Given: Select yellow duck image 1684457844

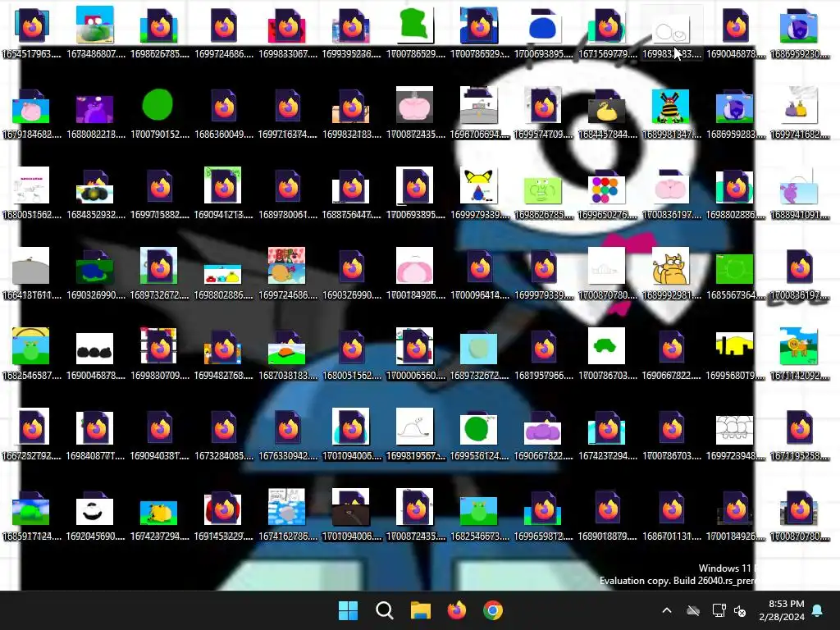Looking at the screenshot, I should pyautogui.click(x=608, y=112).
